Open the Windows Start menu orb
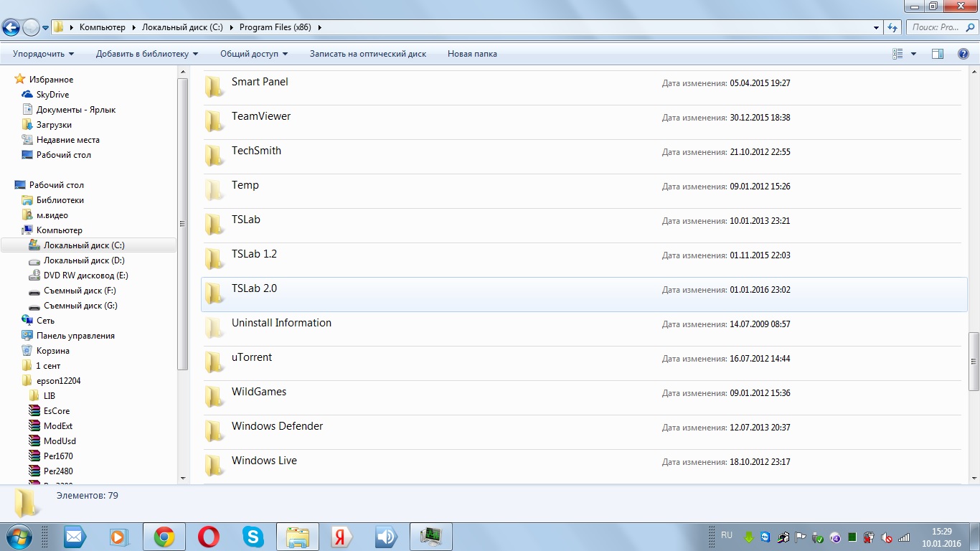The image size is (980, 551). coord(18,536)
